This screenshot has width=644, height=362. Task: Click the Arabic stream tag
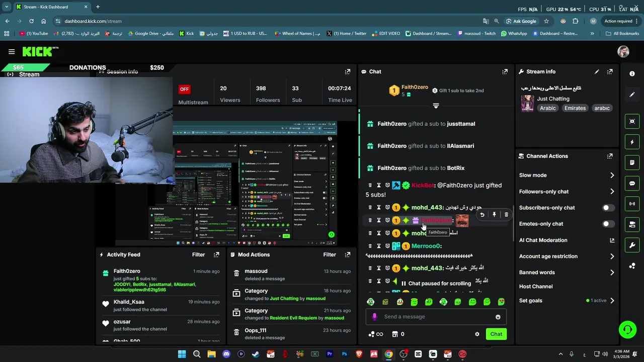coord(548,108)
